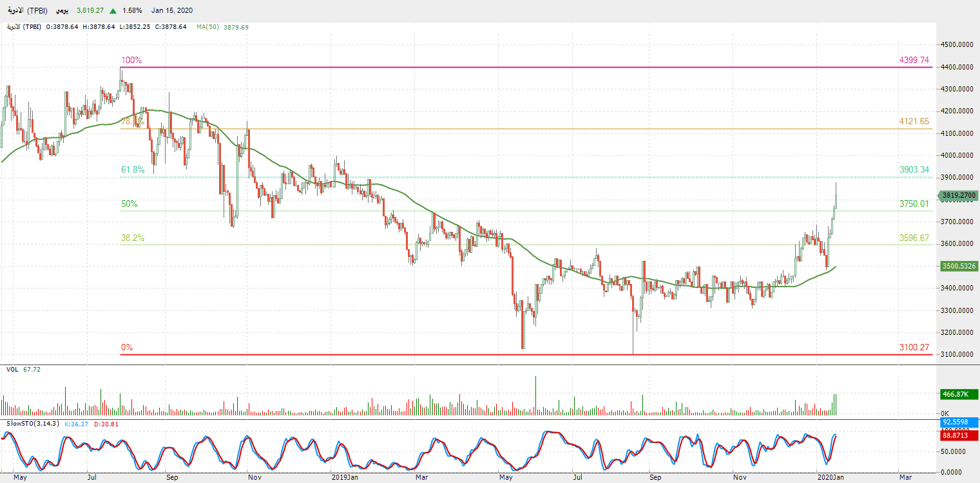The height and width of the screenshot is (483, 980).
Task: Click the date "Jan 15, 2020" in header
Action: [x=172, y=11]
